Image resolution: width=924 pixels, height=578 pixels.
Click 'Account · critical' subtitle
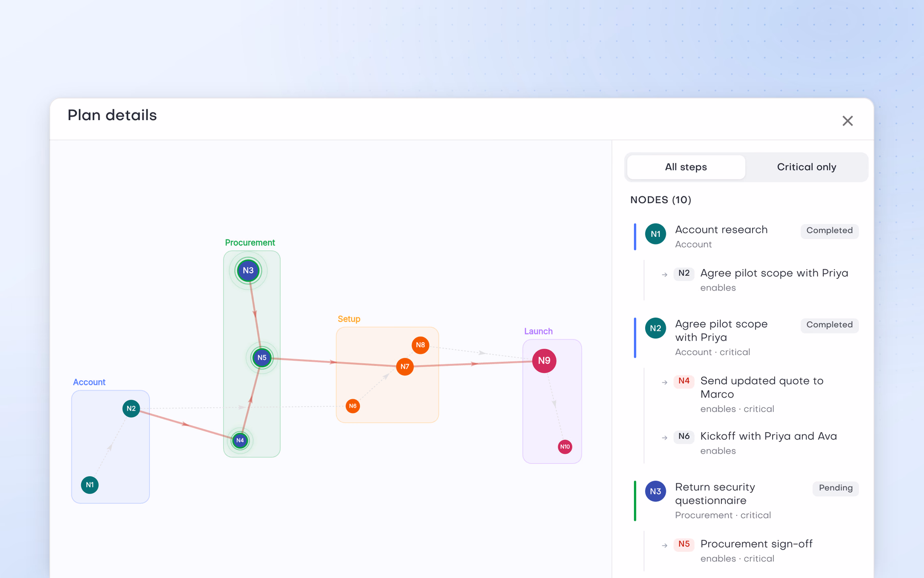point(713,352)
